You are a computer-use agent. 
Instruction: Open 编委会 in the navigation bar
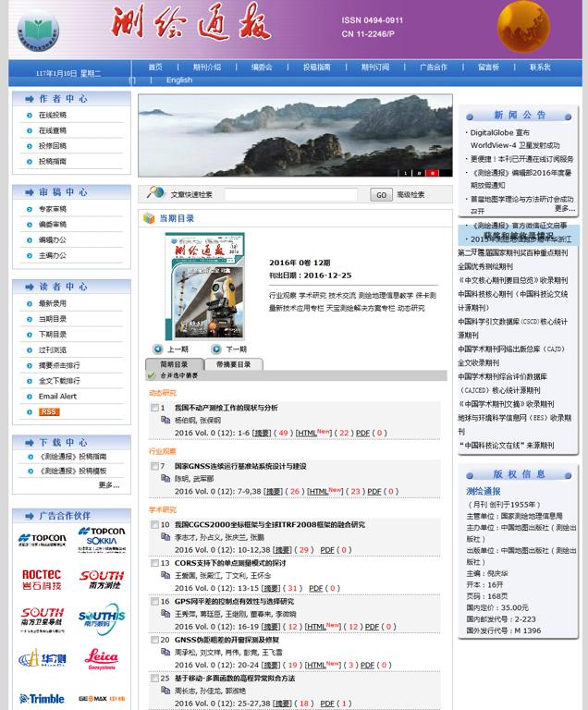click(x=262, y=67)
